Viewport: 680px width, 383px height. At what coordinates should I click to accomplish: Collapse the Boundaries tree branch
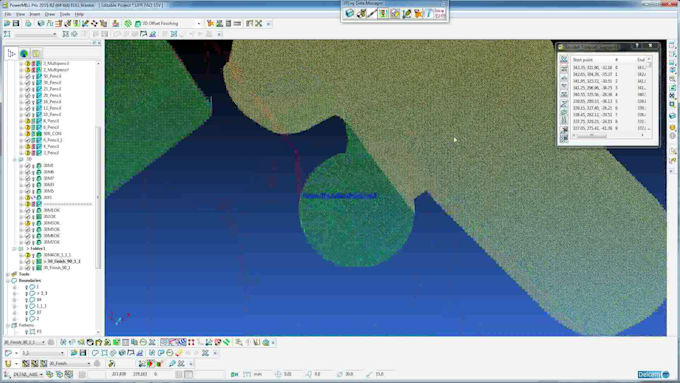[x=8, y=281]
